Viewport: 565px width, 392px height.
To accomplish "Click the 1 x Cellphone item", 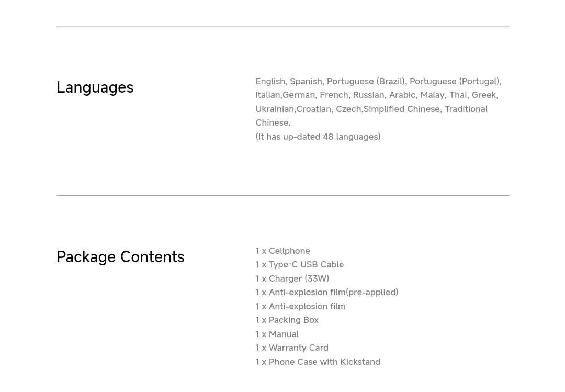I will click(282, 251).
